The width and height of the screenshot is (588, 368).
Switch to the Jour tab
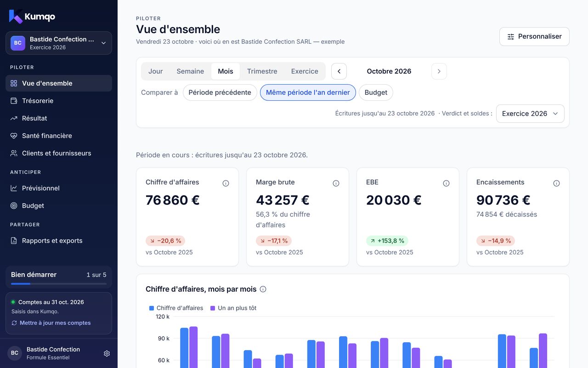pyautogui.click(x=156, y=71)
